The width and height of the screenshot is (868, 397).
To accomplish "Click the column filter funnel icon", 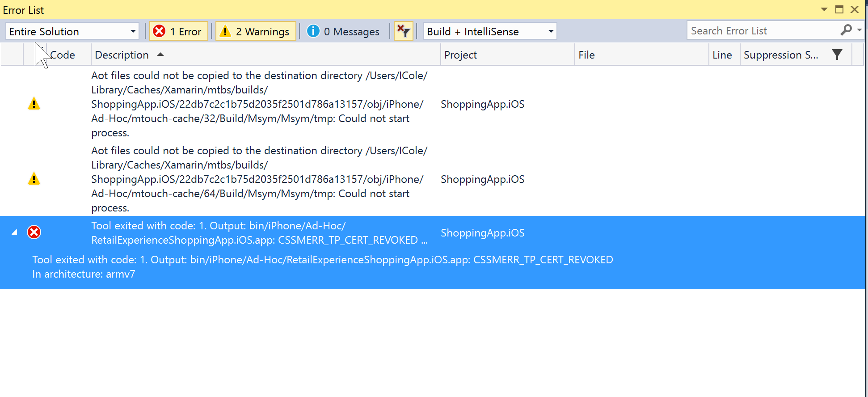I will [x=837, y=55].
